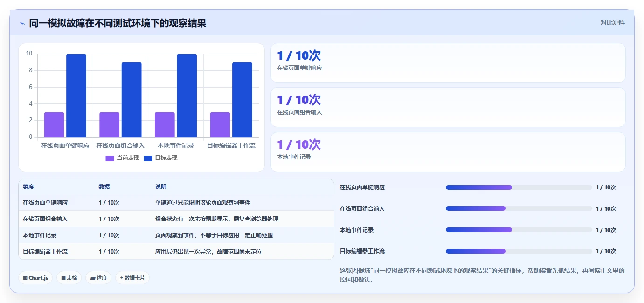Click the purple bar above 在线页面组合输入 in chart
Image resolution: width=644 pixels, height=303 pixels.
109,124
